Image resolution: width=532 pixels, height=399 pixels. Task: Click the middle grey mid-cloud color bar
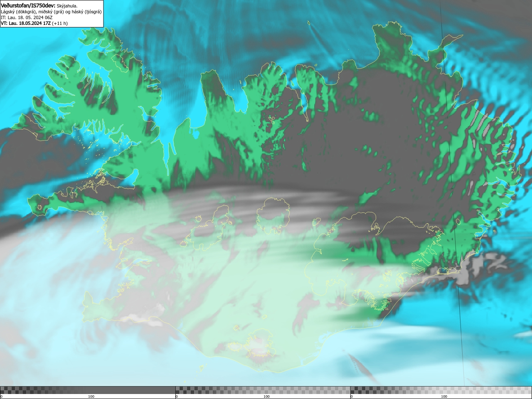pyautogui.click(x=263, y=390)
